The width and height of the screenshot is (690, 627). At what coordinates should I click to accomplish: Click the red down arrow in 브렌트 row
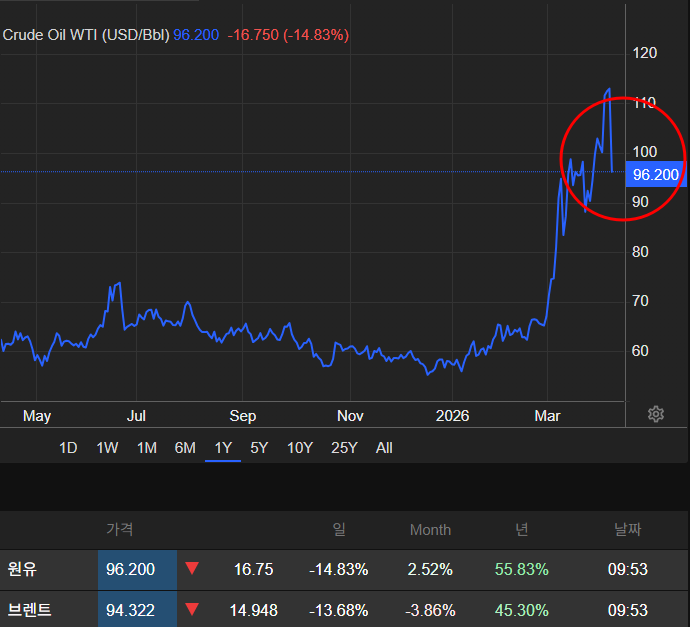click(x=192, y=609)
